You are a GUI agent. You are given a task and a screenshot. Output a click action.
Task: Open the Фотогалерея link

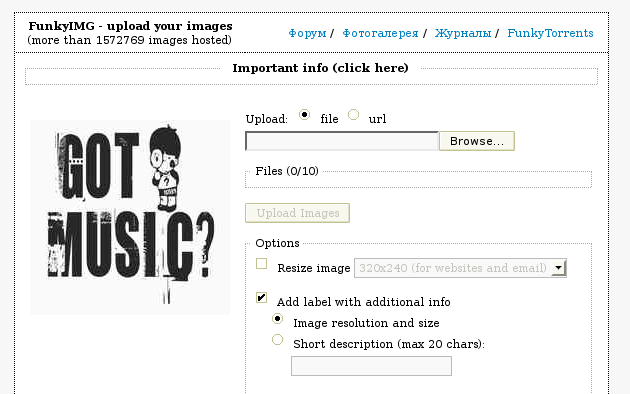[380, 33]
